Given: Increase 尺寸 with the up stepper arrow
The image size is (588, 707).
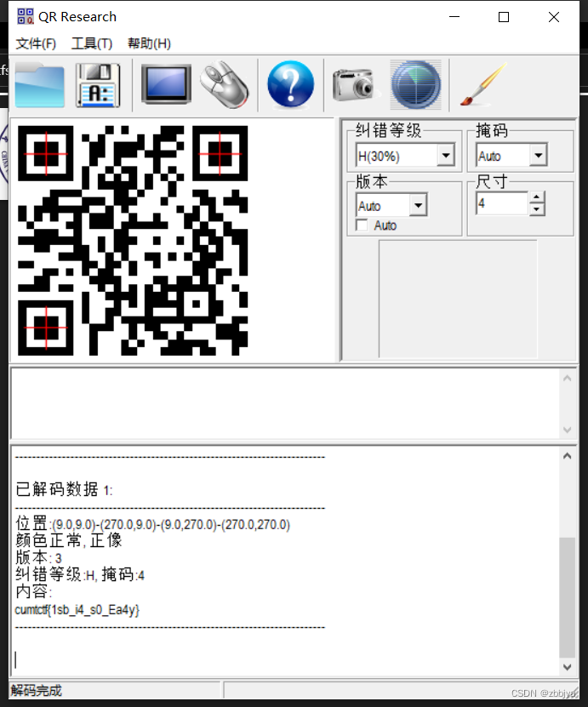Looking at the screenshot, I should point(536,197).
